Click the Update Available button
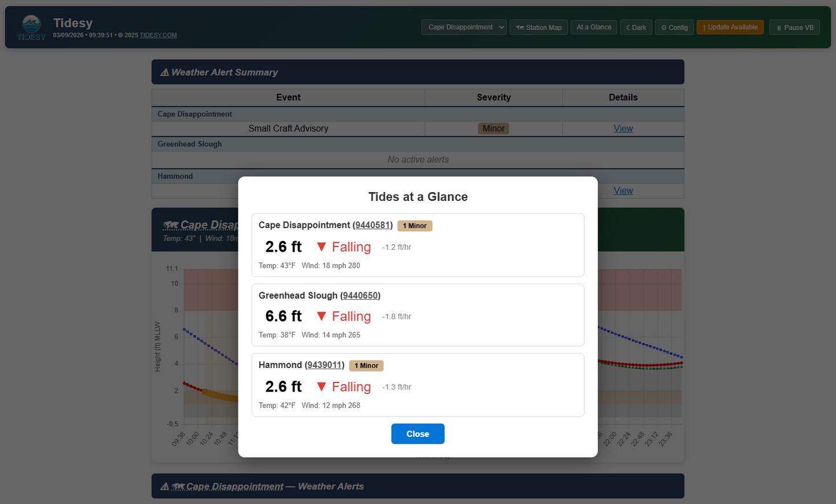 730,27
